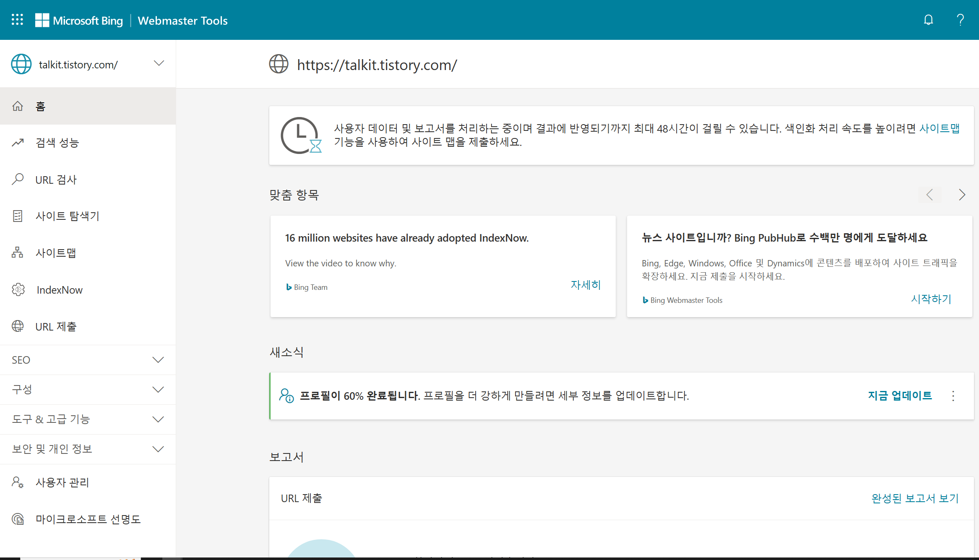Image resolution: width=979 pixels, height=560 pixels.
Task: Expand the talkit.tistory.com site dropdown
Action: (x=159, y=64)
